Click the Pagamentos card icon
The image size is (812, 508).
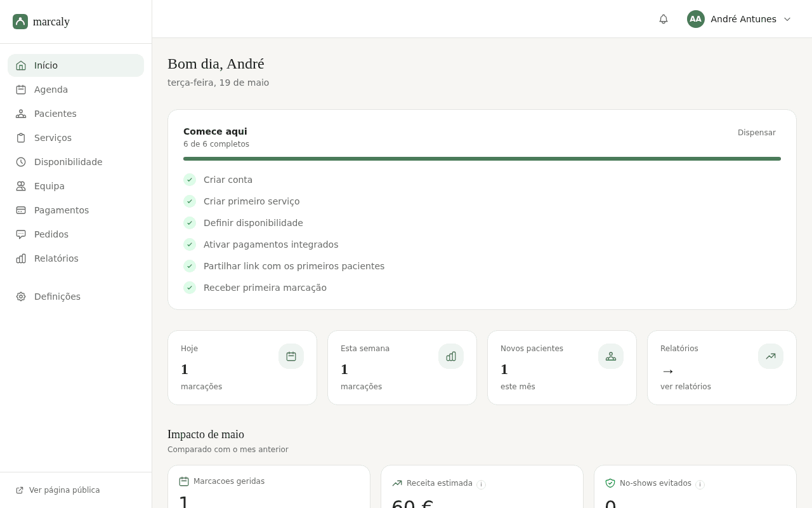click(x=21, y=210)
